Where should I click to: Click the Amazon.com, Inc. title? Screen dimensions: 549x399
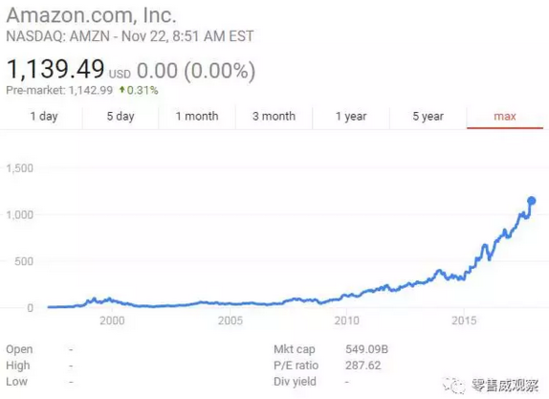pos(91,15)
